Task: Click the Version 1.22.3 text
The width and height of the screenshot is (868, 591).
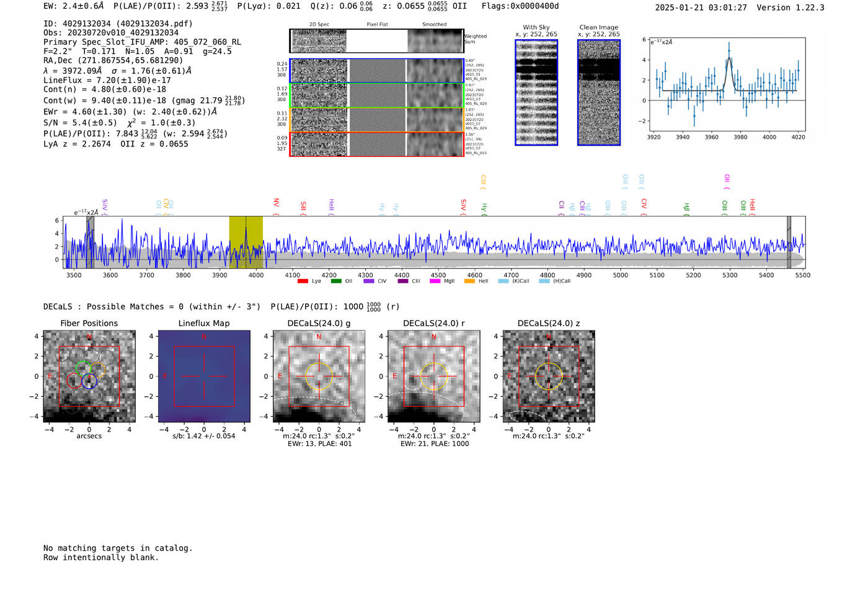Action: 790,7
